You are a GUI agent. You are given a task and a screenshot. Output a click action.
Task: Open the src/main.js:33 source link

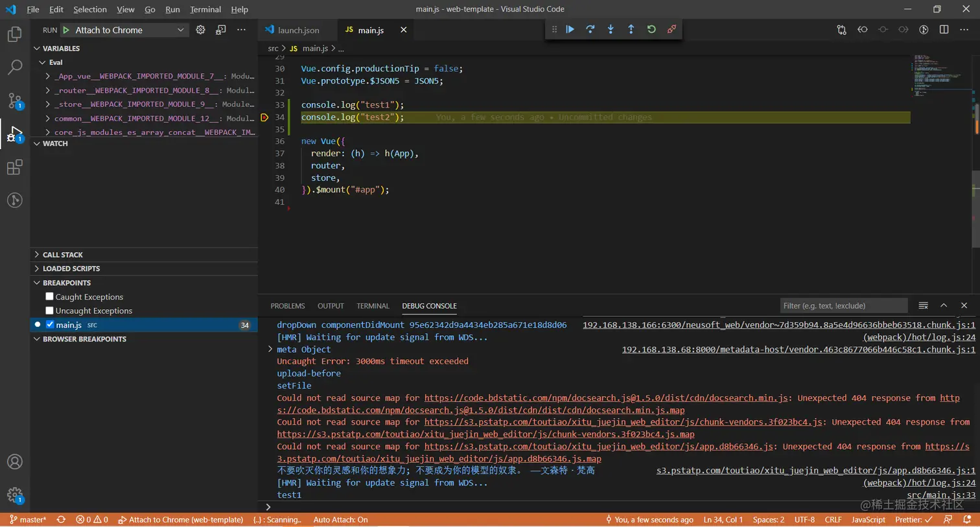[940, 495]
